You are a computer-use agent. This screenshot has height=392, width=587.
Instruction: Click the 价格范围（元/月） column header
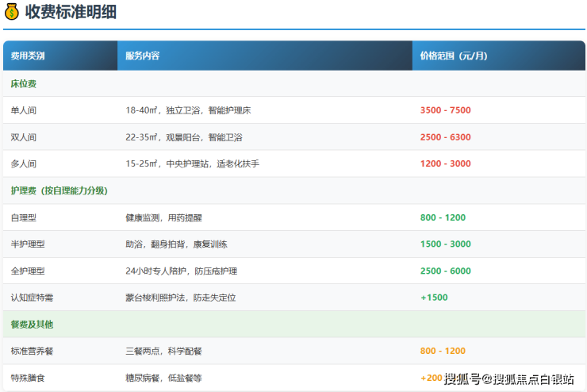pos(453,56)
